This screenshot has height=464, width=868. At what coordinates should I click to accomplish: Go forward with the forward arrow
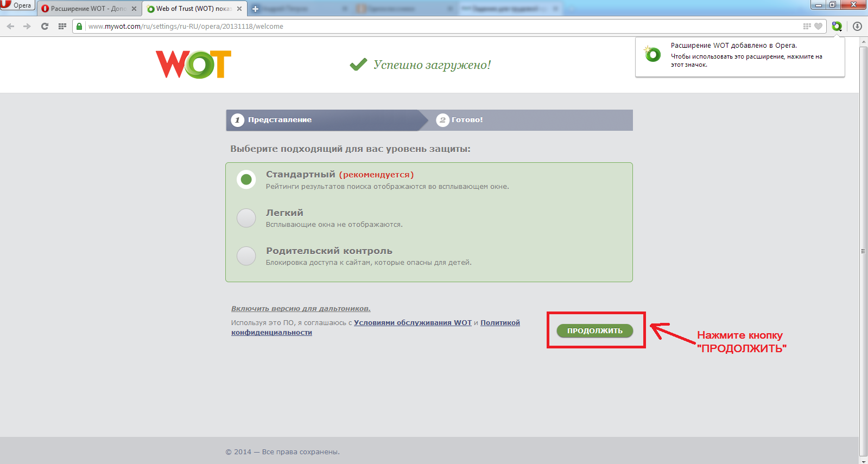coord(27,26)
